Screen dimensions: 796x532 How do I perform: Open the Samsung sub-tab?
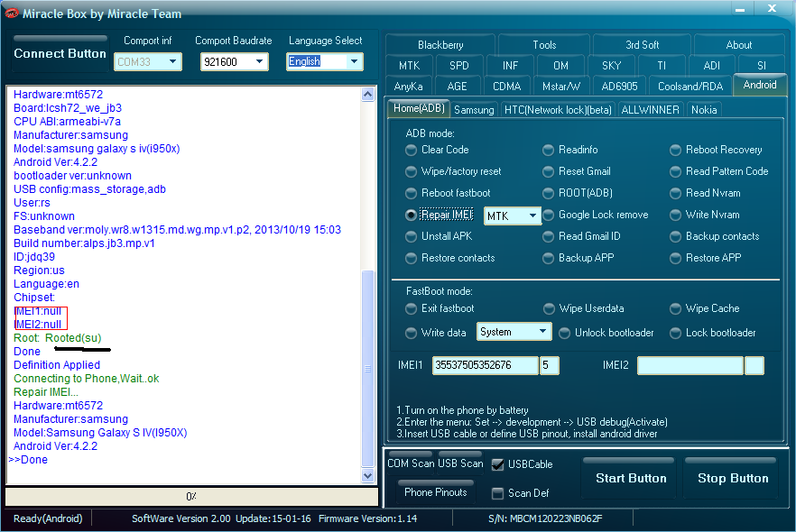[474, 110]
